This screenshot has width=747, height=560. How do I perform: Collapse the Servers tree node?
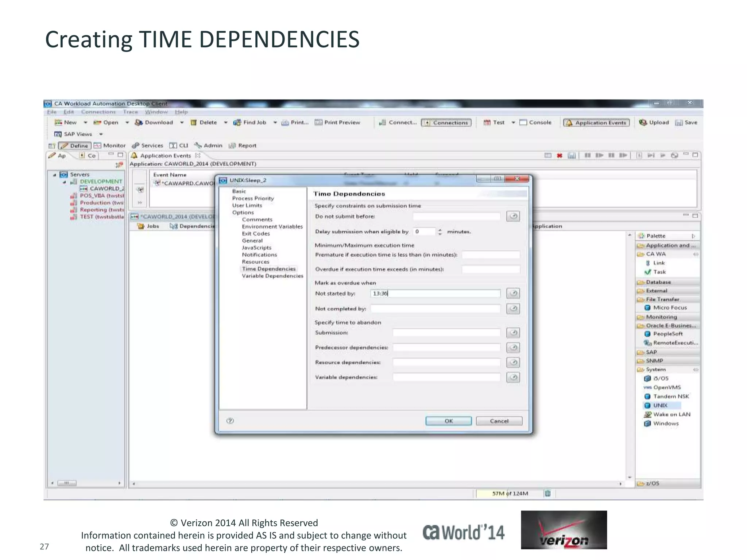point(55,175)
